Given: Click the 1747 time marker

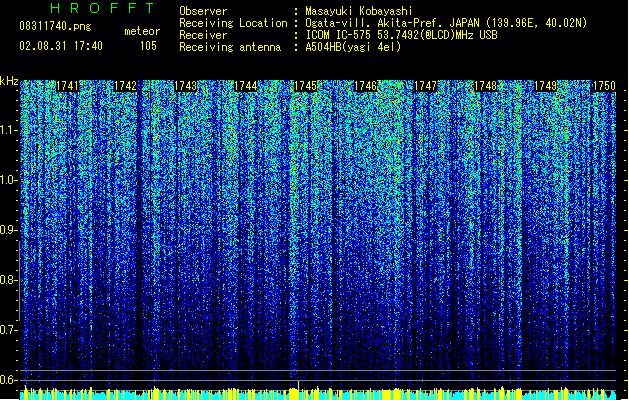Looking at the screenshot, I should tap(425, 86).
